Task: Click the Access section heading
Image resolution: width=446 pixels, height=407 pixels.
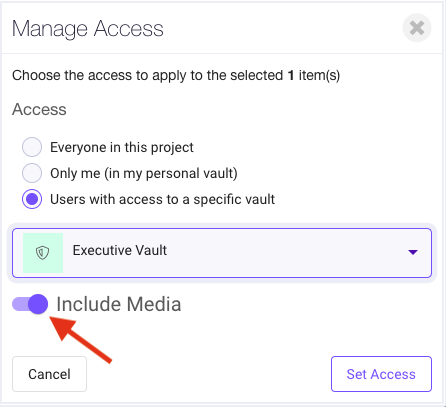Action: pos(39,109)
